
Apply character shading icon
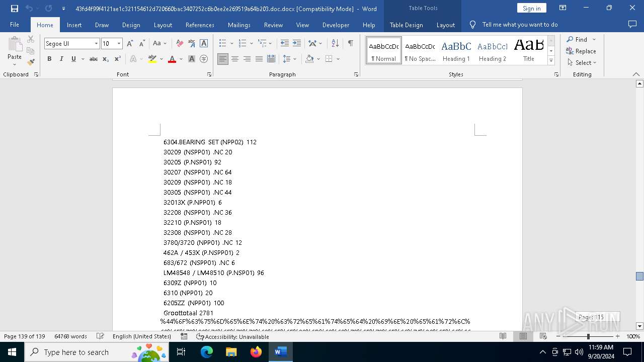tap(192, 59)
